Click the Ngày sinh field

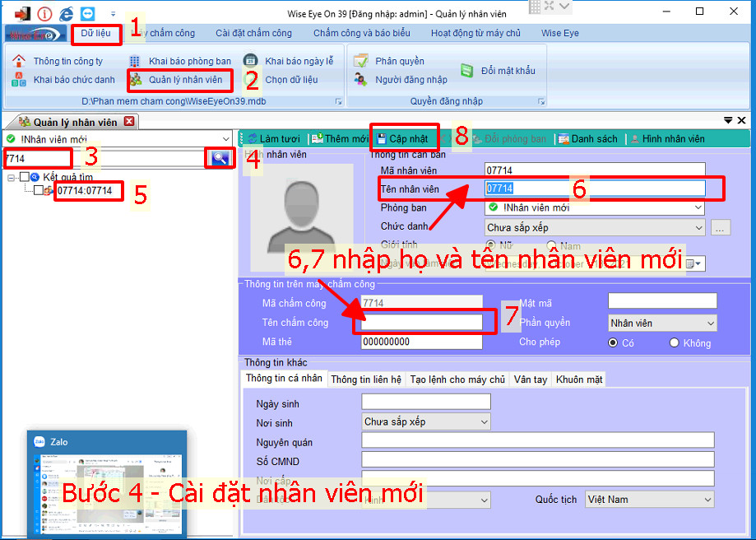tap(426, 402)
